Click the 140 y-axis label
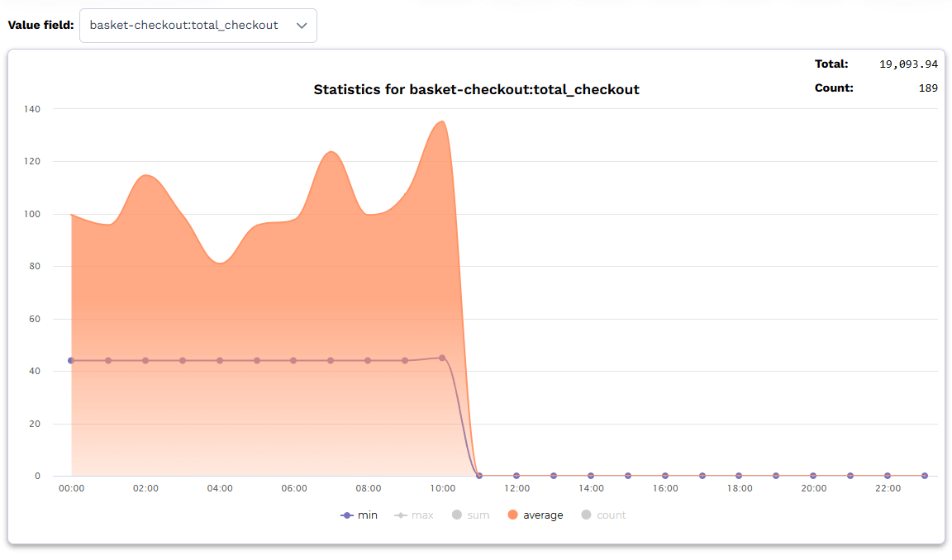The image size is (952, 560). point(32,109)
